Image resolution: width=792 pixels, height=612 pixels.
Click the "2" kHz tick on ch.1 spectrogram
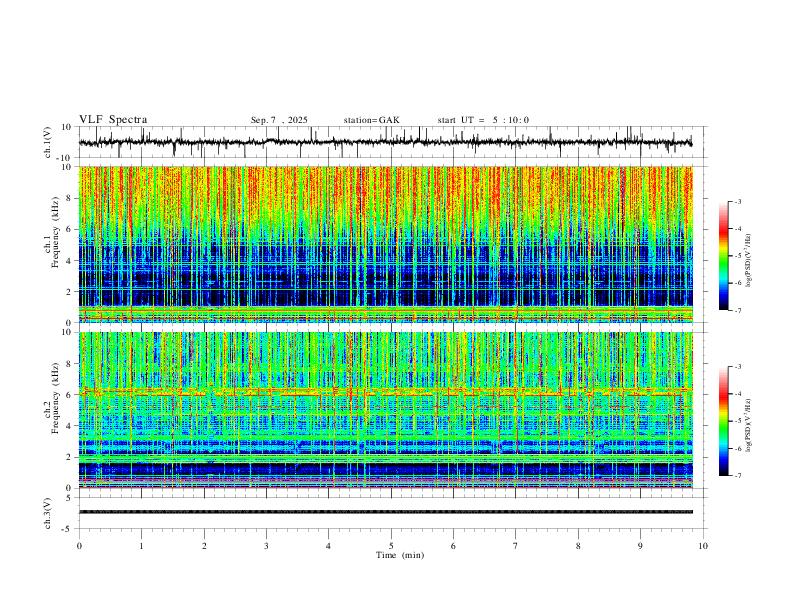70,292
